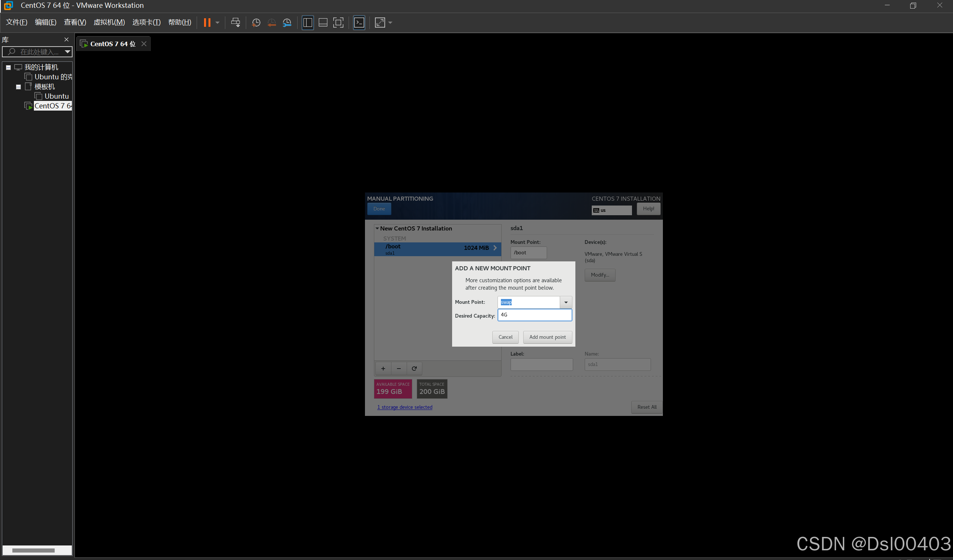Take a snapshot of the virtual machine

256,23
